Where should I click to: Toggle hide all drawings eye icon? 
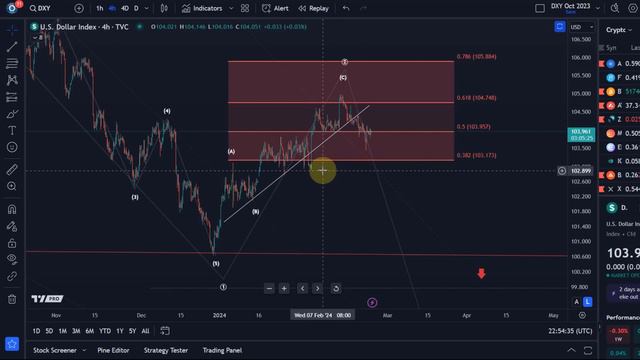(12, 259)
